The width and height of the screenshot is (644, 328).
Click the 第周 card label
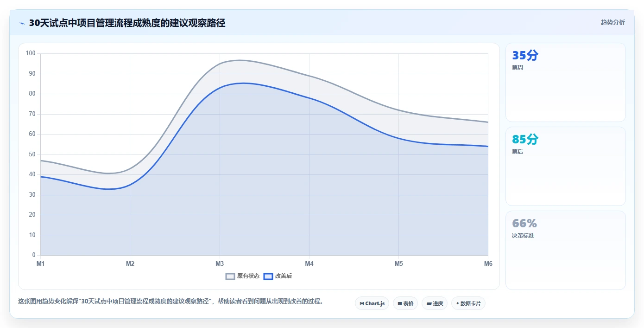(518, 68)
